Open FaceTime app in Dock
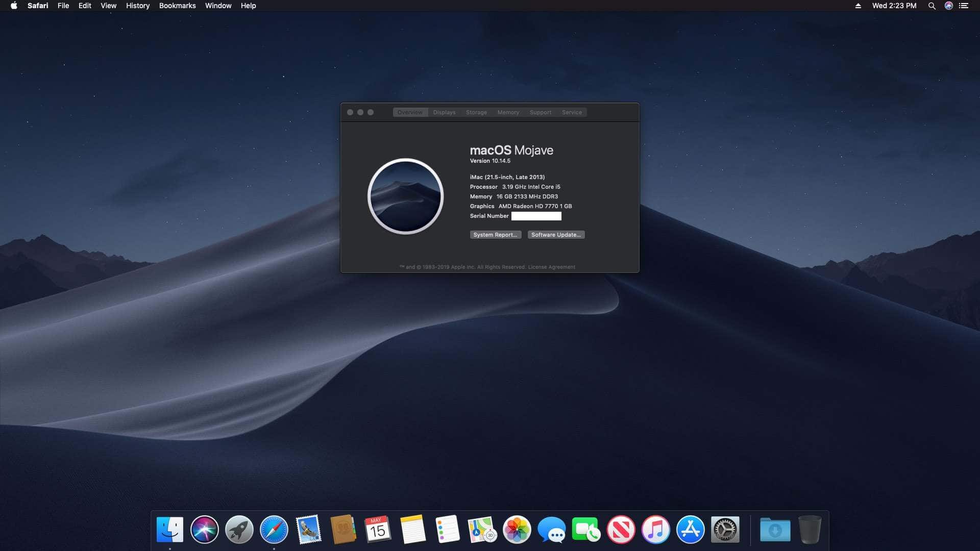This screenshot has width=980, height=551. [x=586, y=530]
